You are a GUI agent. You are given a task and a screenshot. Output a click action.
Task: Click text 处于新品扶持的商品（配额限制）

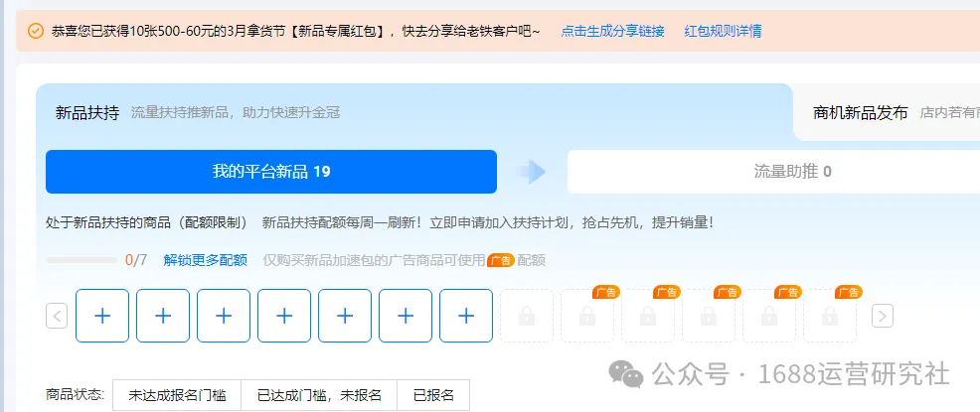147,222
